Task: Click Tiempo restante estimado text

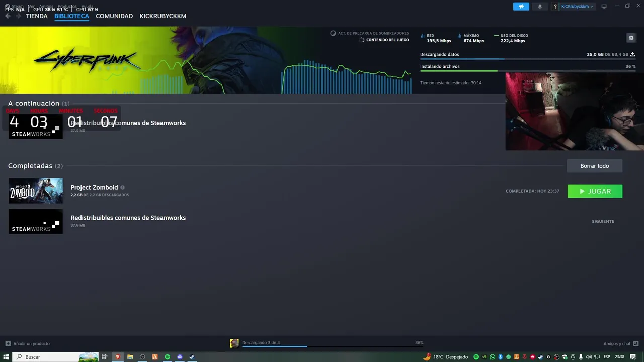Action: 451,83
